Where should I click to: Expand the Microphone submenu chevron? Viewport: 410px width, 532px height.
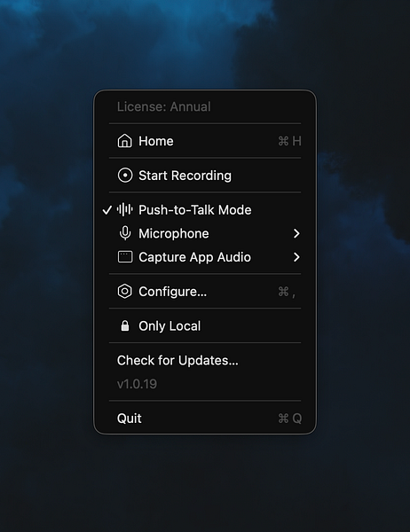(x=296, y=233)
